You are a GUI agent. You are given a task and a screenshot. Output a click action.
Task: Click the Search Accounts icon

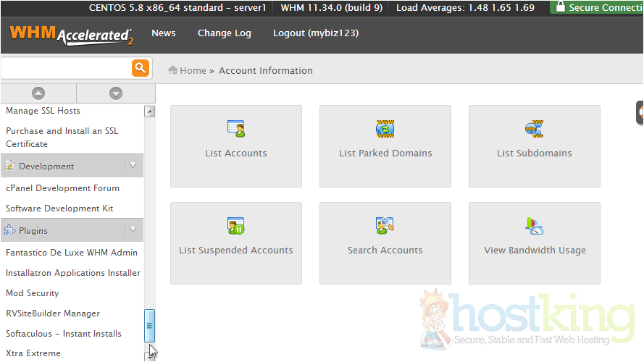coord(385,226)
